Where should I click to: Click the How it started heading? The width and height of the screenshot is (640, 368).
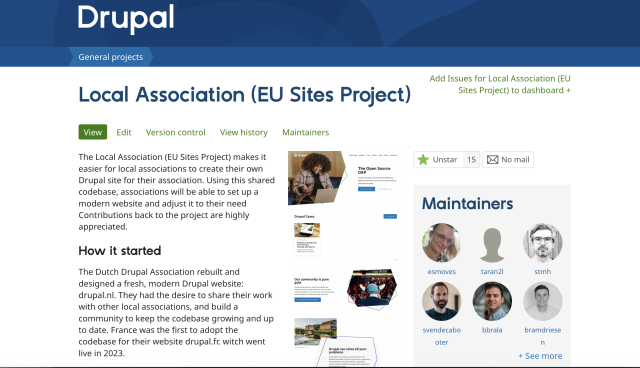click(120, 251)
